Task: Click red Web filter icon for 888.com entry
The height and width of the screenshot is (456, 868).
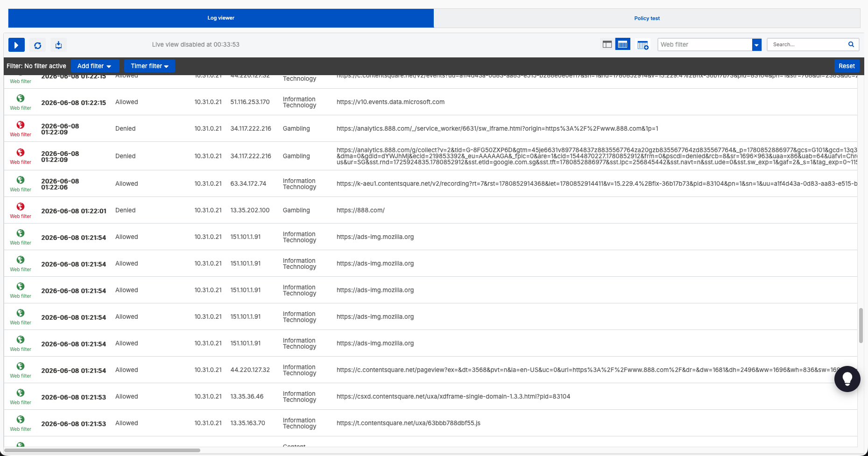Action: tap(21, 206)
